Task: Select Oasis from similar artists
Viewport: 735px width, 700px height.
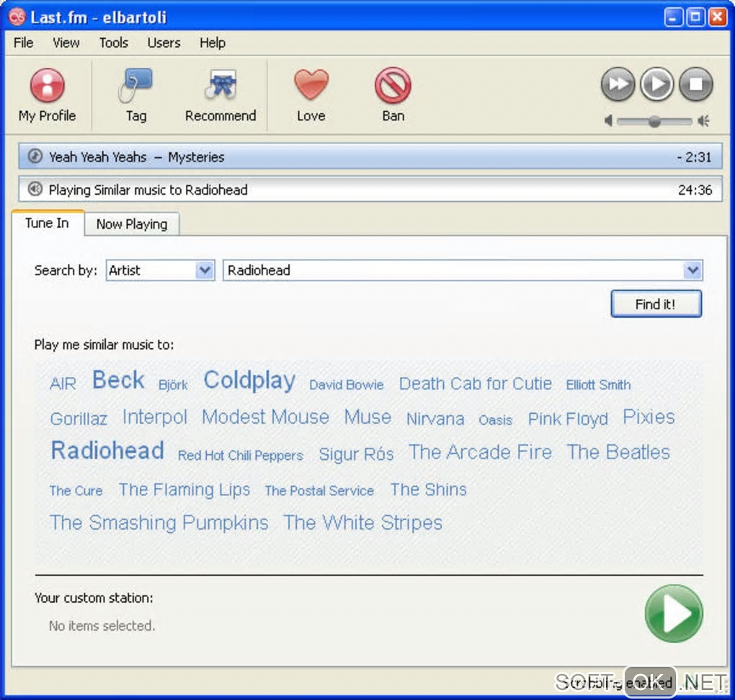Action: pyautogui.click(x=496, y=420)
